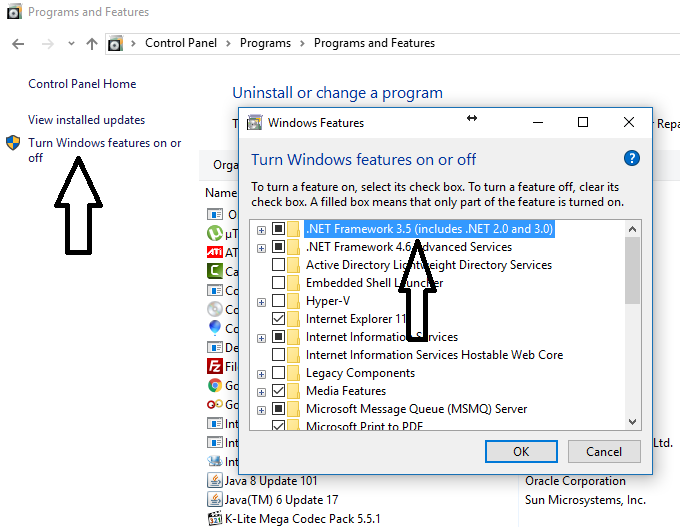Click the first Google Chrome icon in list
Image resolution: width=680 pixels, height=527 pixels.
[215, 385]
